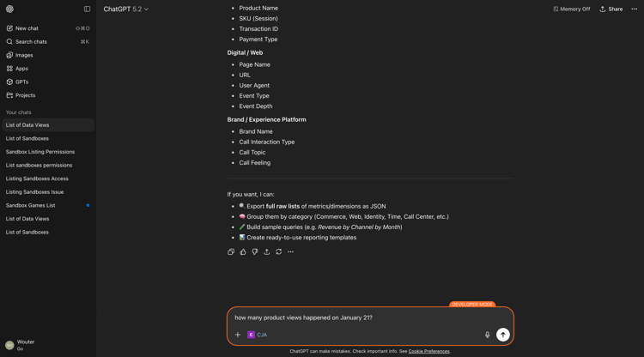
Task: Open the Cookie Preferences link
Action: click(x=428, y=351)
